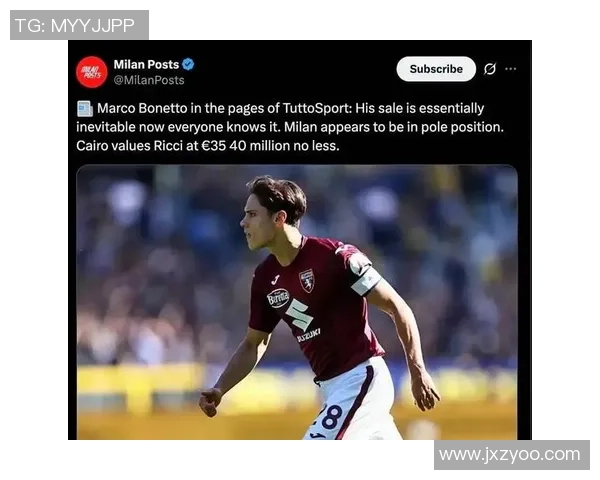Open the Milan Posts display name
The image size is (600, 480).
(146, 64)
